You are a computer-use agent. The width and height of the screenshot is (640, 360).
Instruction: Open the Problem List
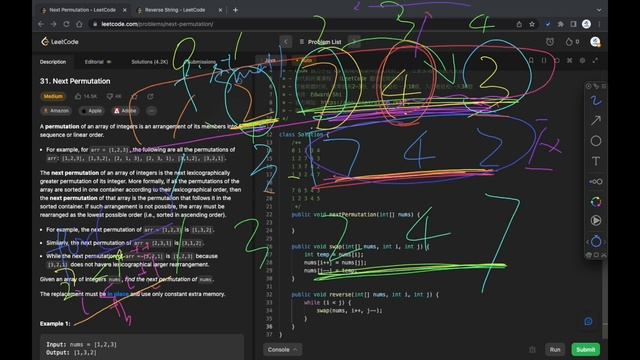(x=320, y=42)
